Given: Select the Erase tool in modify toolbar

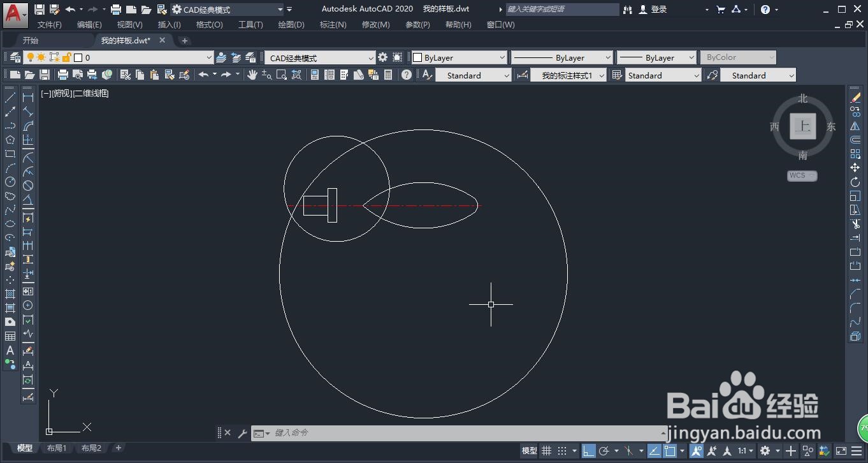Looking at the screenshot, I should [855, 98].
